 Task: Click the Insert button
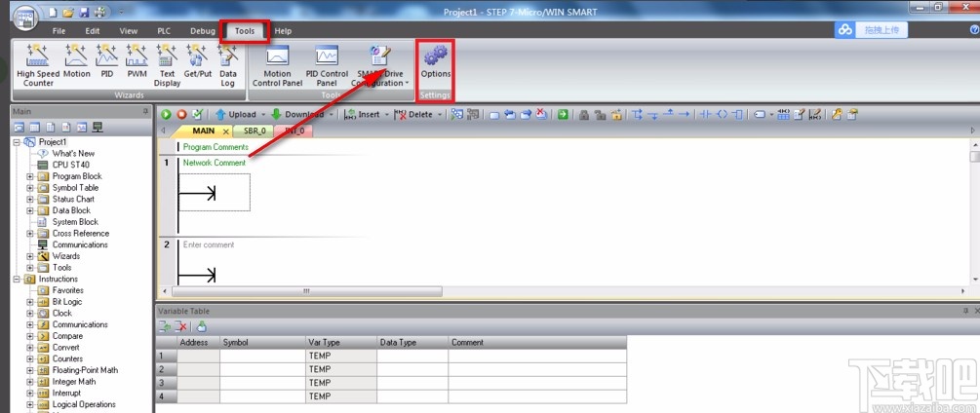pos(363,115)
